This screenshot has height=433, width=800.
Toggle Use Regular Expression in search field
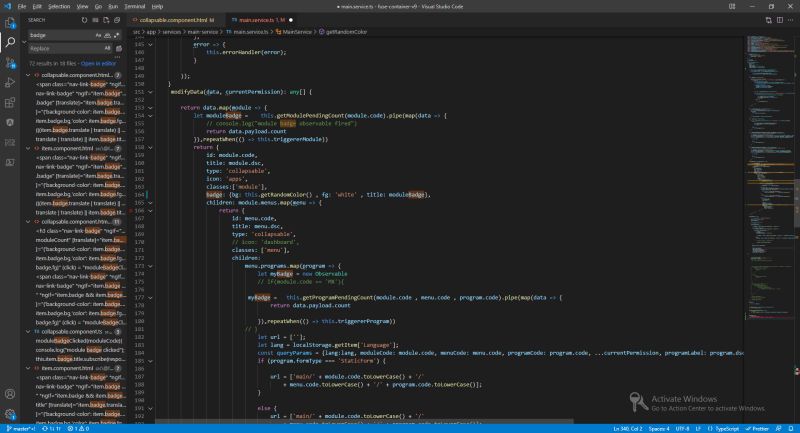point(117,35)
